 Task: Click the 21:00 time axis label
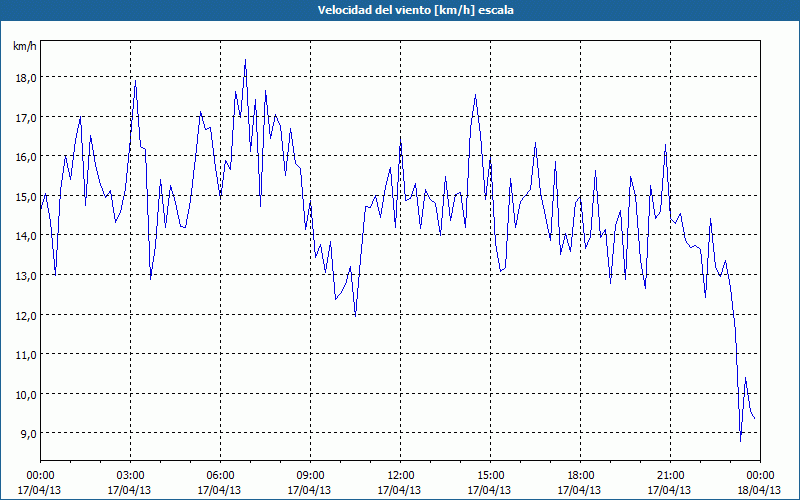point(670,476)
